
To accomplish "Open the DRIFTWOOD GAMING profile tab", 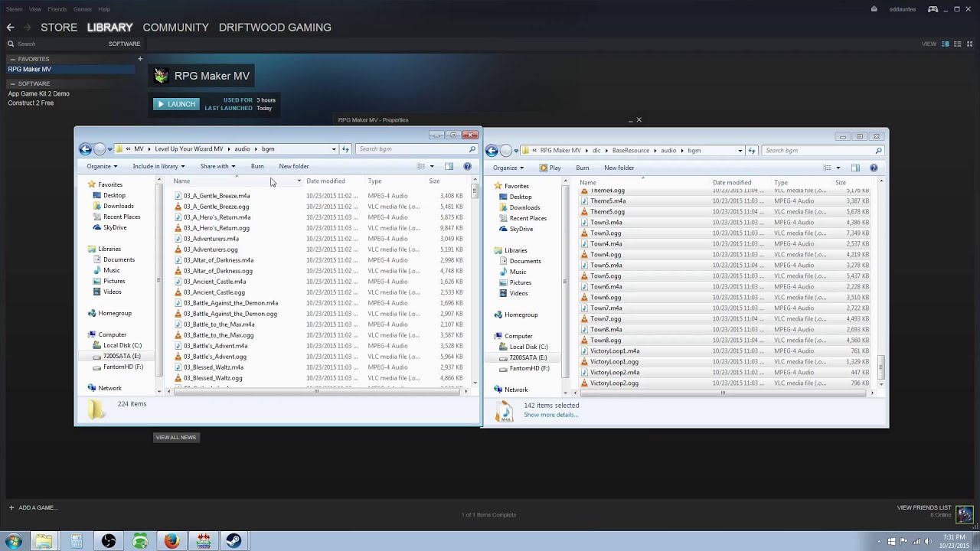I will tap(275, 27).
